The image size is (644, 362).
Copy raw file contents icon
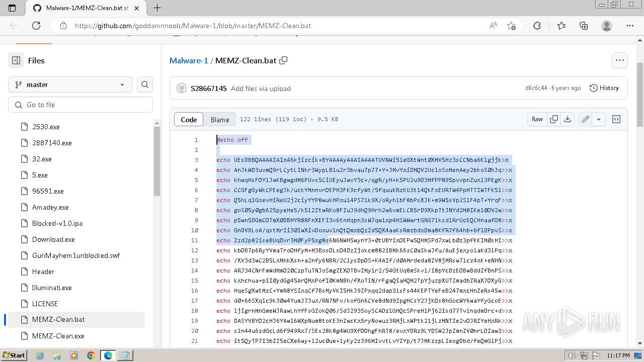coord(554,119)
